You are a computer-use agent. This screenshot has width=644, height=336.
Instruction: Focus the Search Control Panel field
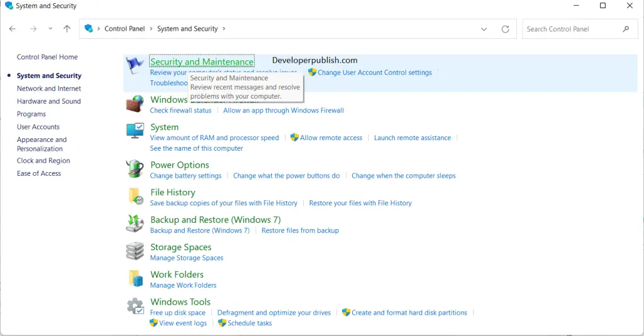580,29
